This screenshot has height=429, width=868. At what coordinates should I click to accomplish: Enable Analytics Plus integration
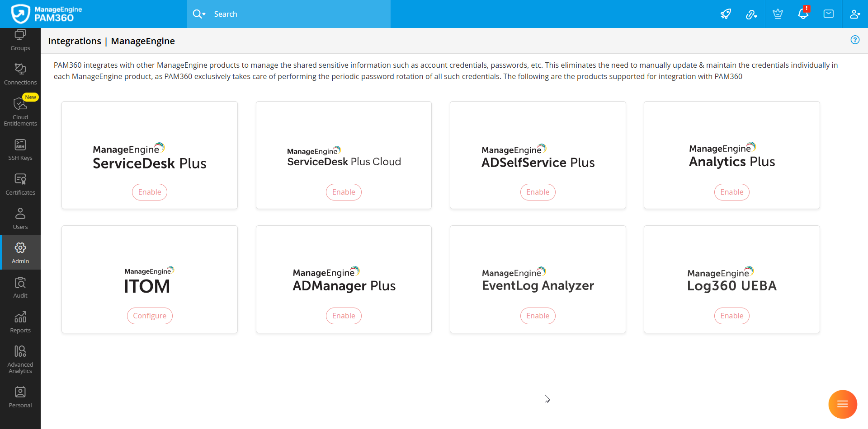[x=732, y=192]
